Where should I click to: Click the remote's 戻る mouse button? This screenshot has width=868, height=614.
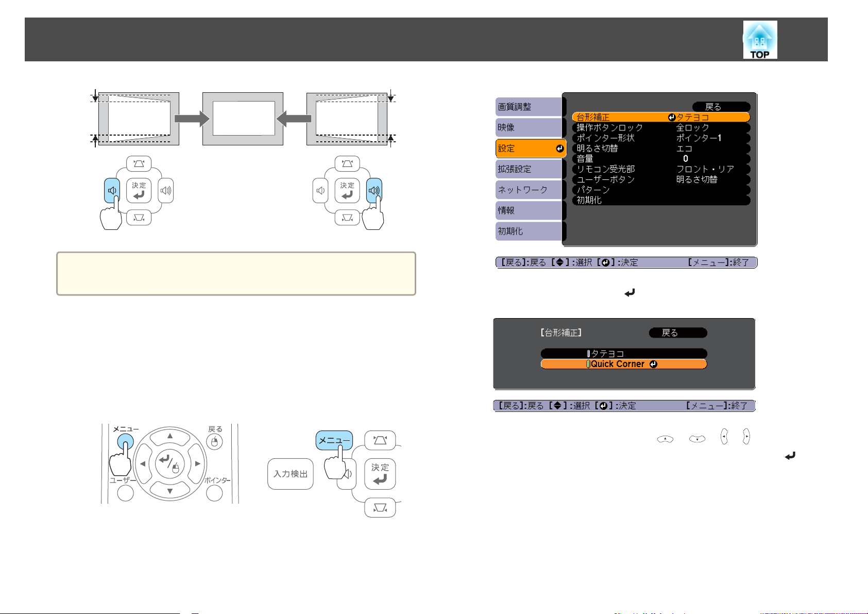[x=214, y=442]
